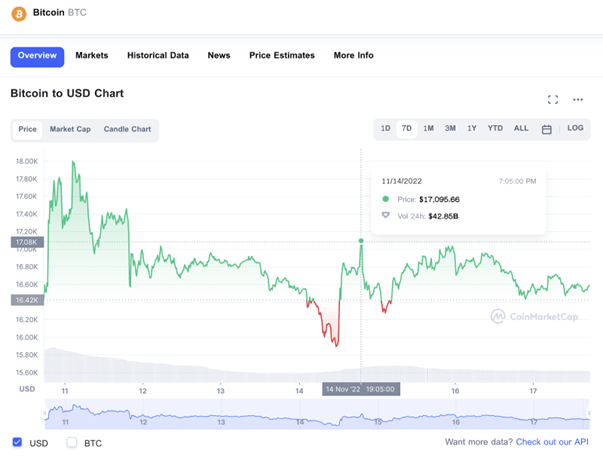603x461 pixels.
Task: Enable the BTC currency checkbox
Action: click(x=72, y=442)
